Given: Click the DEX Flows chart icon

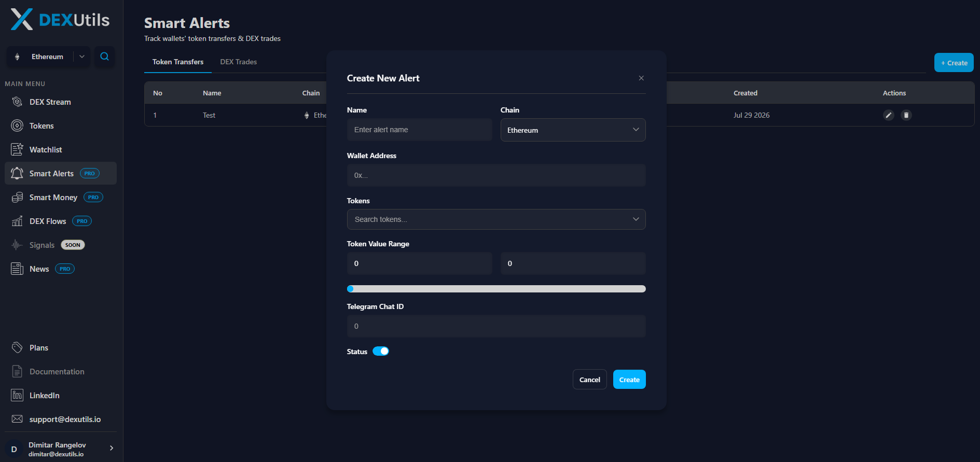Looking at the screenshot, I should pos(17,221).
